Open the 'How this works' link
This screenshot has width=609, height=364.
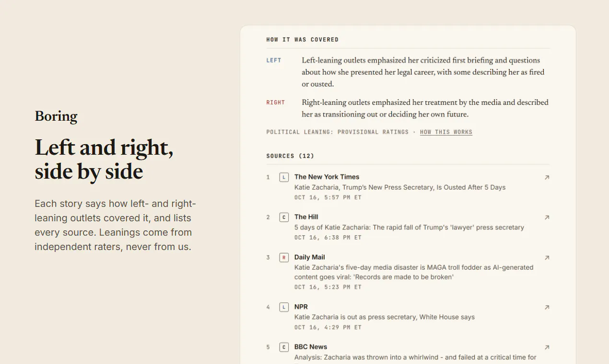(446, 132)
